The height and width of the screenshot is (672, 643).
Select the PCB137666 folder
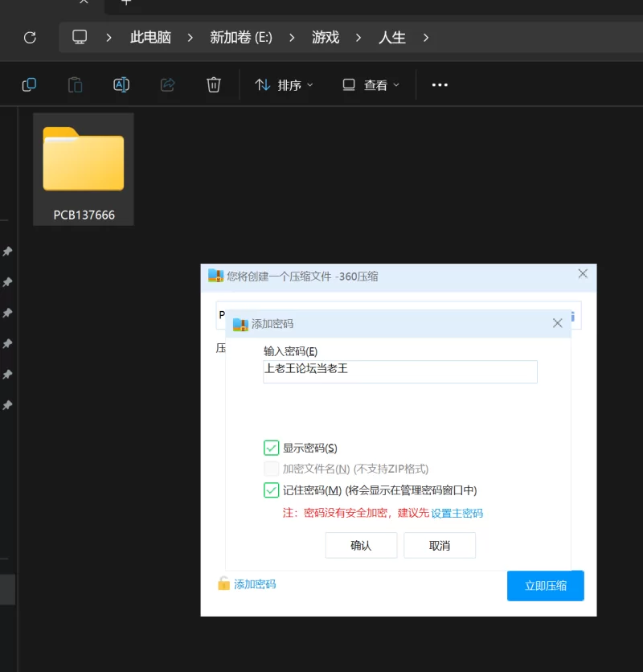pos(84,170)
